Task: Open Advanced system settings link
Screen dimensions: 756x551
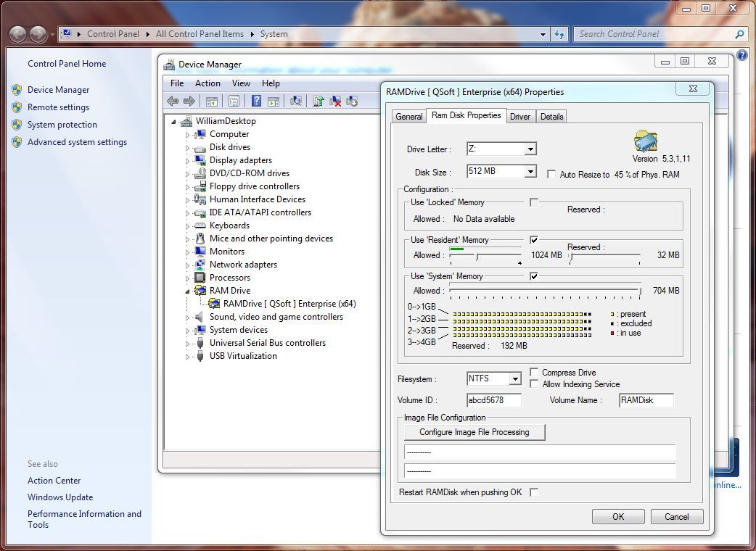Action: click(x=77, y=142)
